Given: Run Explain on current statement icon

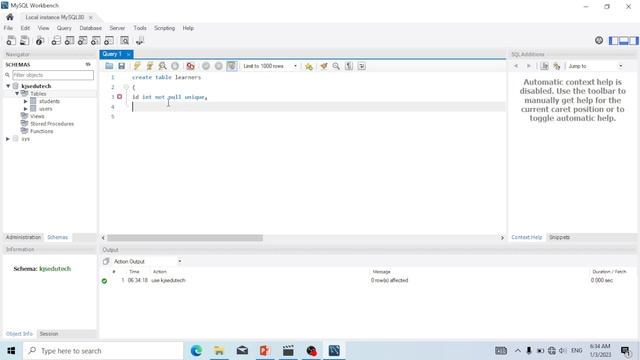Looking at the screenshot, I should click(x=162, y=66).
